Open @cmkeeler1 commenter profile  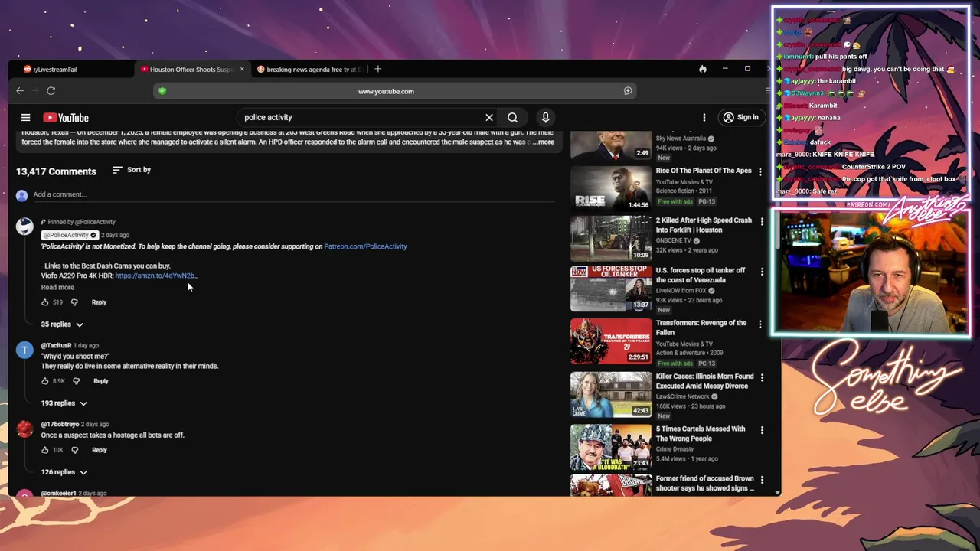point(58,493)
